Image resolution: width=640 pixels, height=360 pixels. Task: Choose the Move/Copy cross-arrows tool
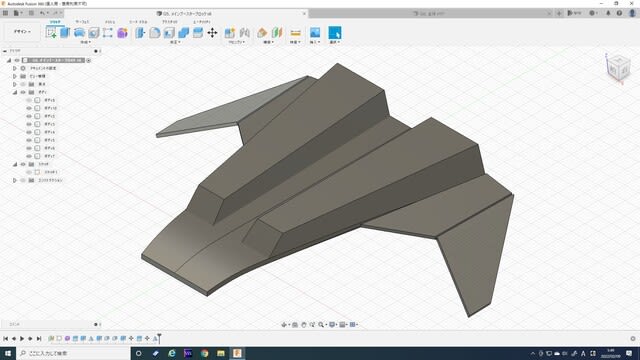212,33
